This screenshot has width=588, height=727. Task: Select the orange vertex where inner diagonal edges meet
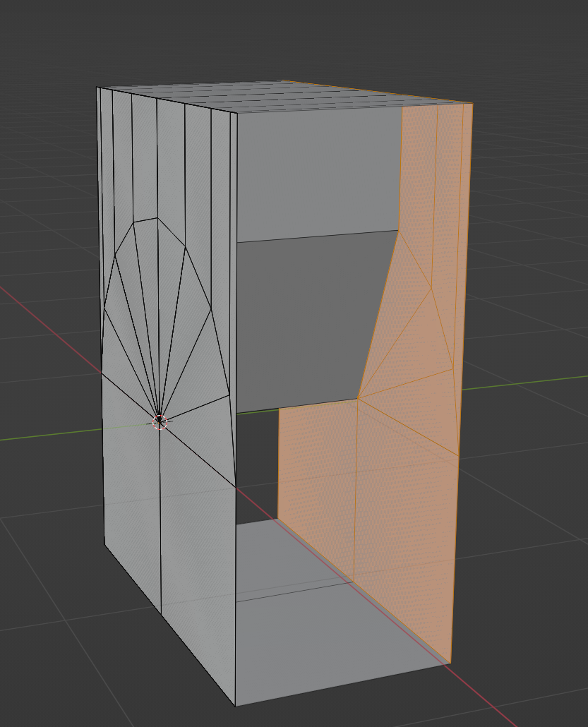point(358,398)
